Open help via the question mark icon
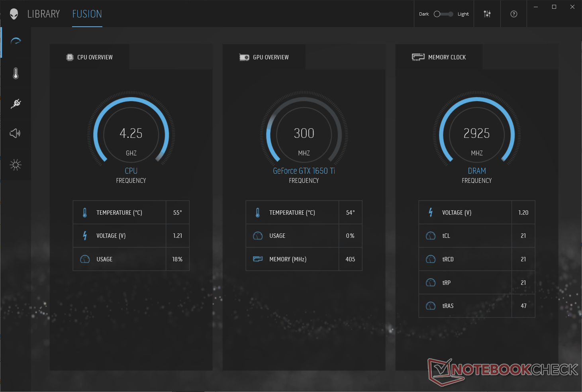This screenshot has width=582, height=392. [x=514, y=14]
